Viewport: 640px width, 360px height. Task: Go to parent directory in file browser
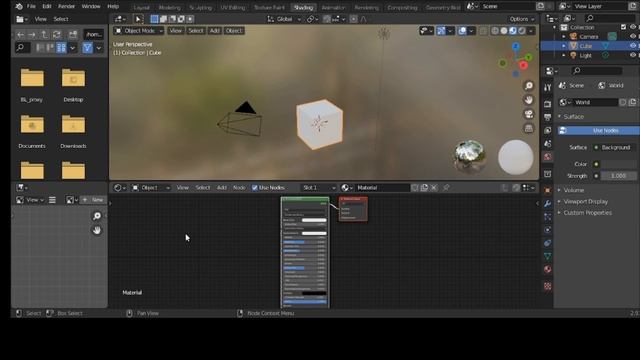(44, 35)
